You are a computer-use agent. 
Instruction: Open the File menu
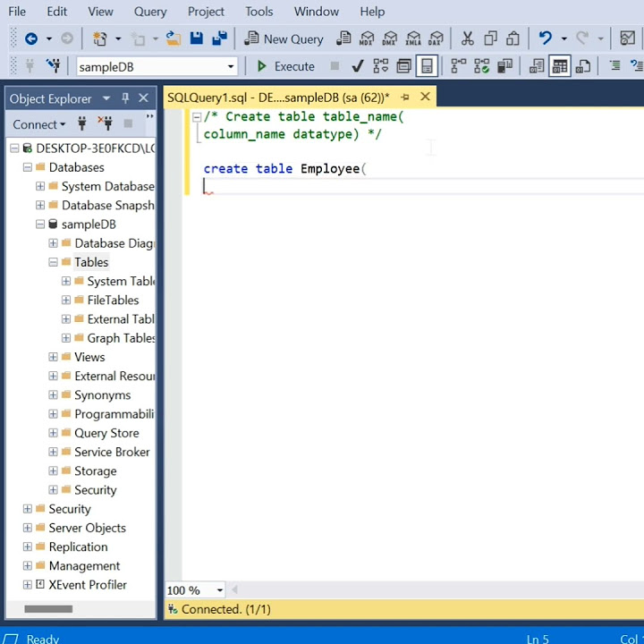[17, 12]
